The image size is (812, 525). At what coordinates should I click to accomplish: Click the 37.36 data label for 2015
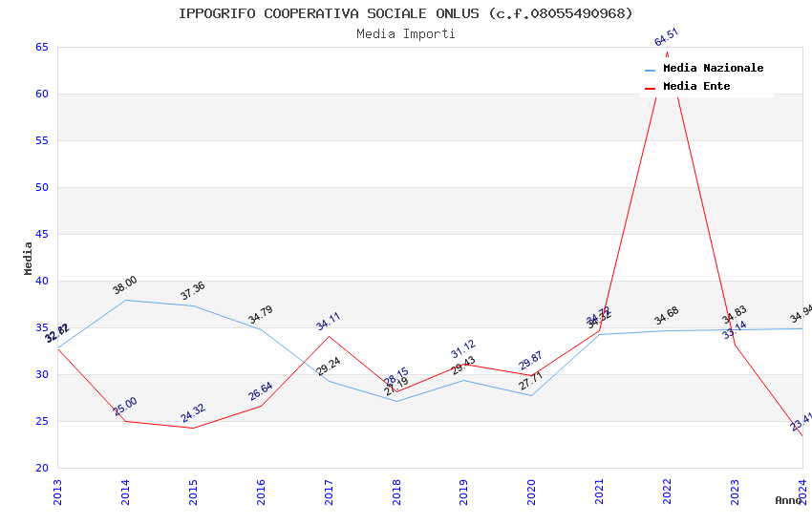pos(193,291)
